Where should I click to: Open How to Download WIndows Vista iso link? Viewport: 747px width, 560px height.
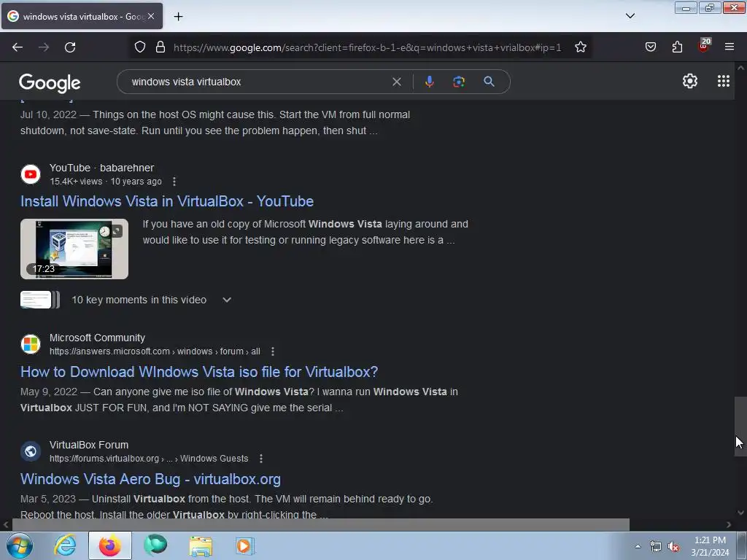[199, 372]
